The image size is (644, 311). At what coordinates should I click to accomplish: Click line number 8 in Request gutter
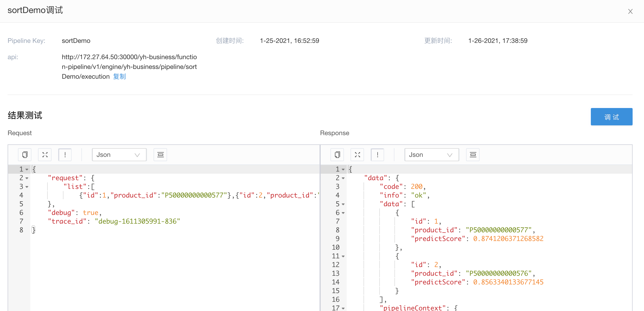point(21,230)
